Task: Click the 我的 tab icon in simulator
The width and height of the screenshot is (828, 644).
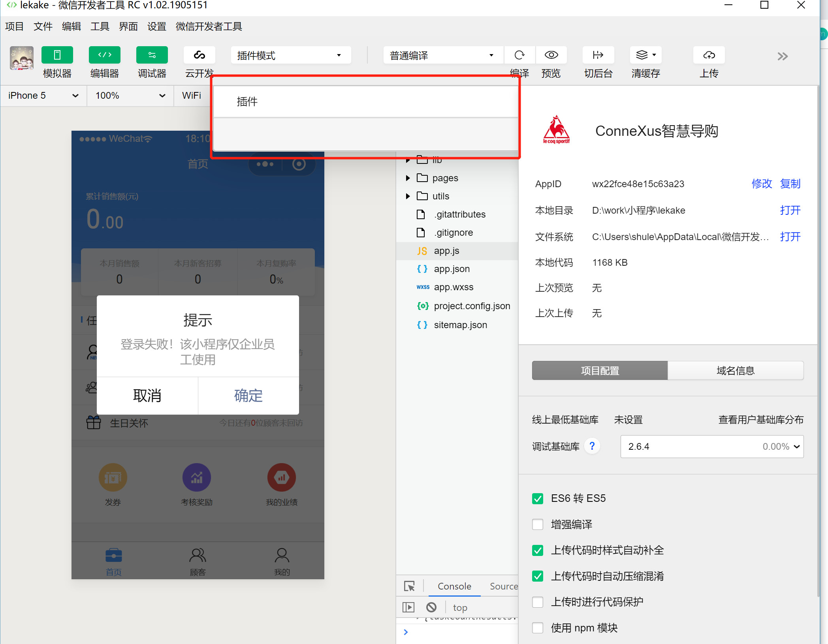Action: pos(282,555)
